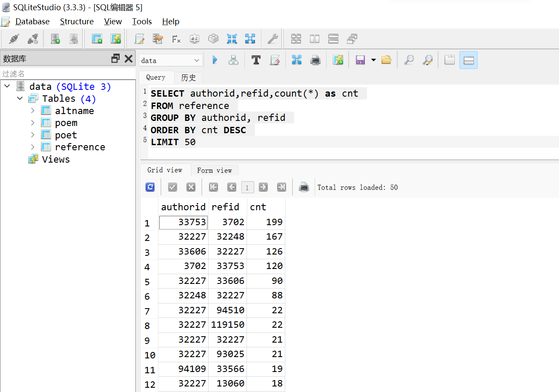The height and width of the screenshot is (392, 559).
Task: Open a new SQL editor window
Action: coord(139,39)
